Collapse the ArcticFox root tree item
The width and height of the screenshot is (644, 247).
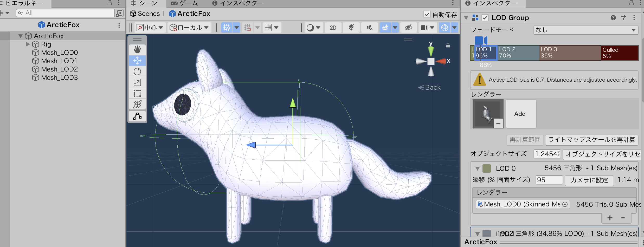click(x=21, y=36)
